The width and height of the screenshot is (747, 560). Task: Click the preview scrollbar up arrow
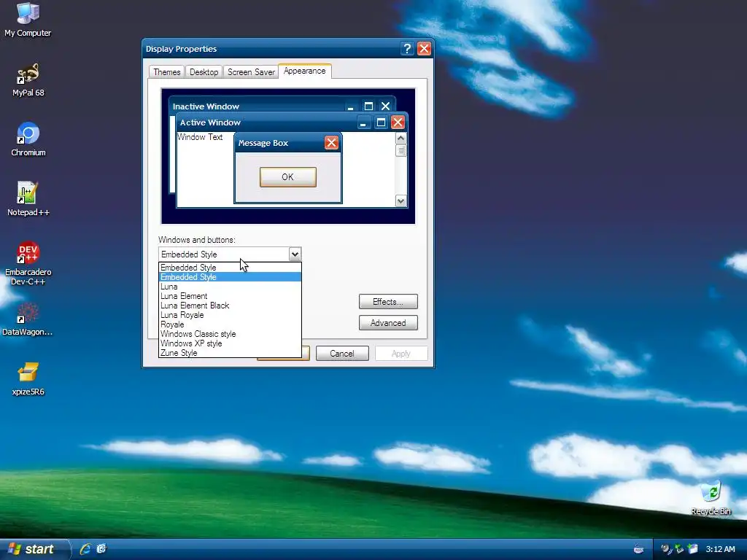[400, 139]
